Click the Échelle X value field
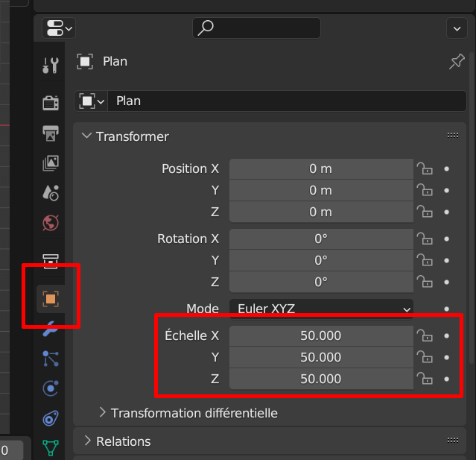This screenshot has width=476, height=460. [x=321, y=335]
